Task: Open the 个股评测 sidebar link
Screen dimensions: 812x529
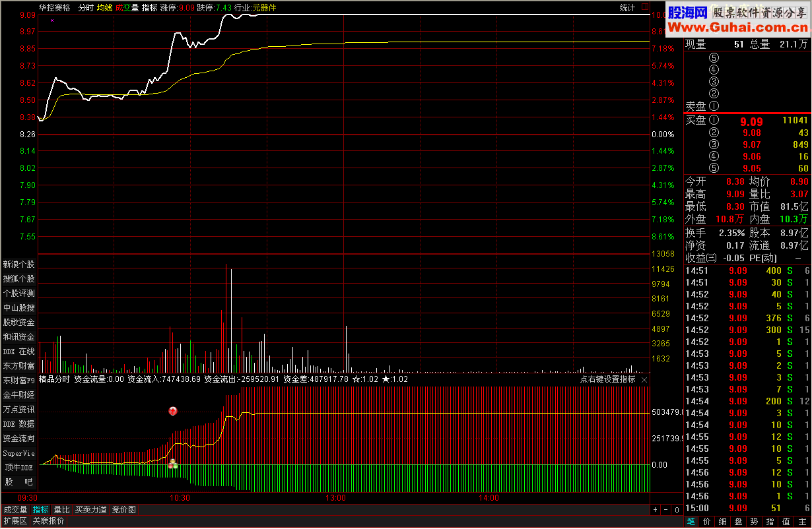Action: tap(18, 293)
